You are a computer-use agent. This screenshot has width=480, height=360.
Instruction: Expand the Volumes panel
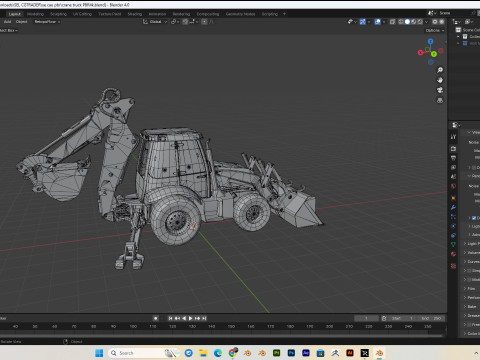pos(471,253)
